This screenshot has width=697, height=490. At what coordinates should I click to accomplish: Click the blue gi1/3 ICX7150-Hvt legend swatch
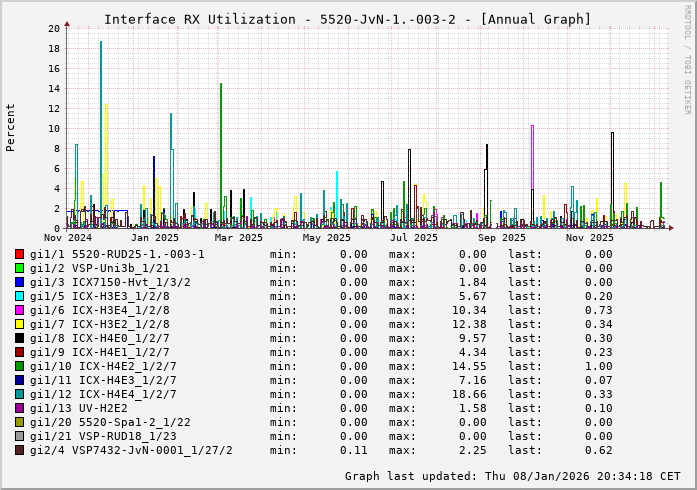point(20,282)
